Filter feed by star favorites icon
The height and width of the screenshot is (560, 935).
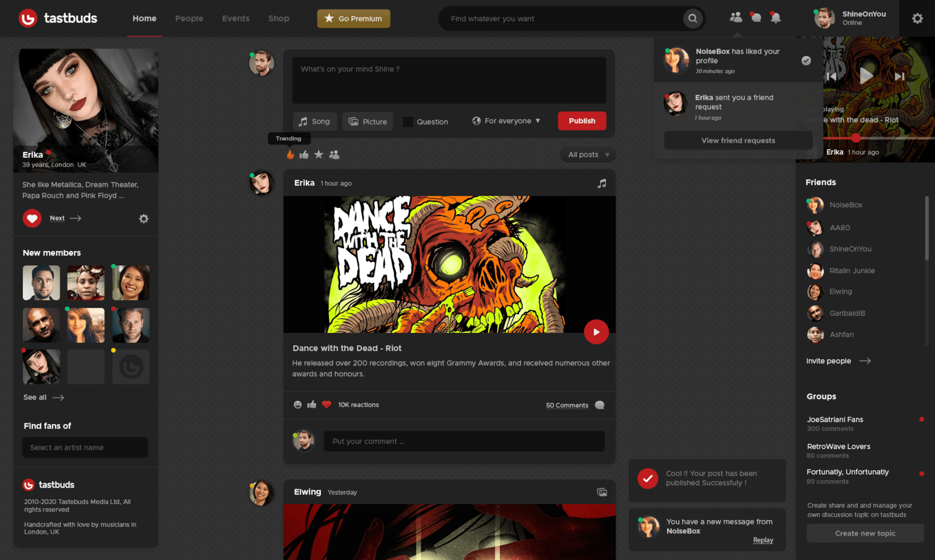318,155
